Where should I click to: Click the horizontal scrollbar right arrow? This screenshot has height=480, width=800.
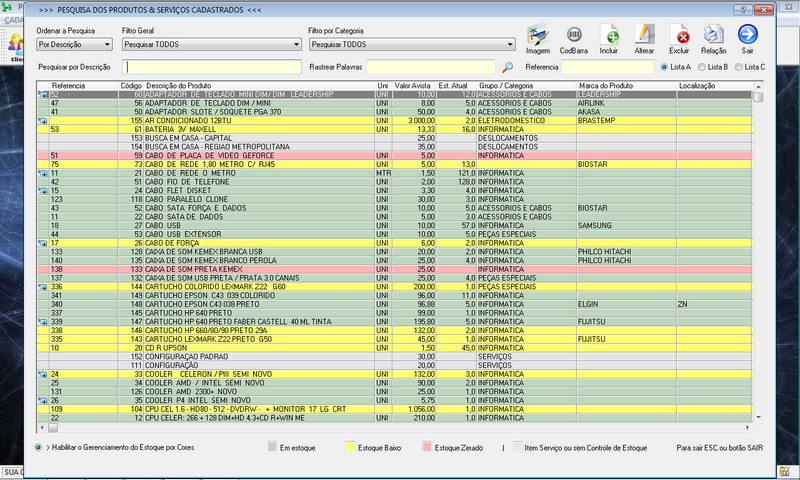click(747, 427)
